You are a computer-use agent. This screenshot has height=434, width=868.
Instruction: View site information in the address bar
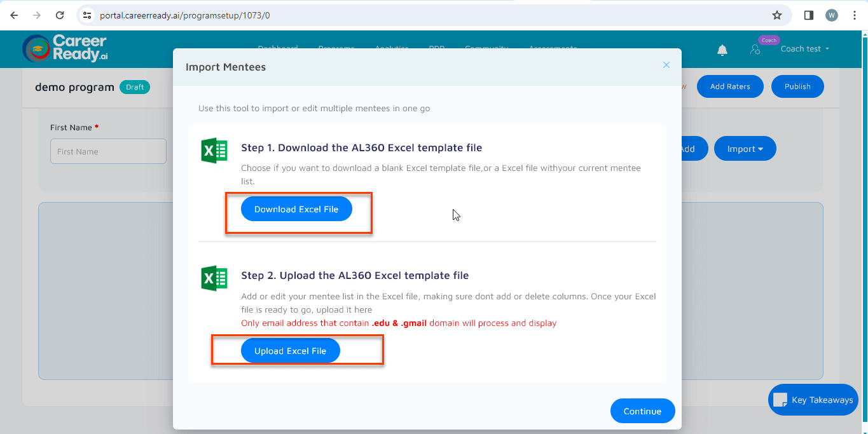click(x=88, y=15)
